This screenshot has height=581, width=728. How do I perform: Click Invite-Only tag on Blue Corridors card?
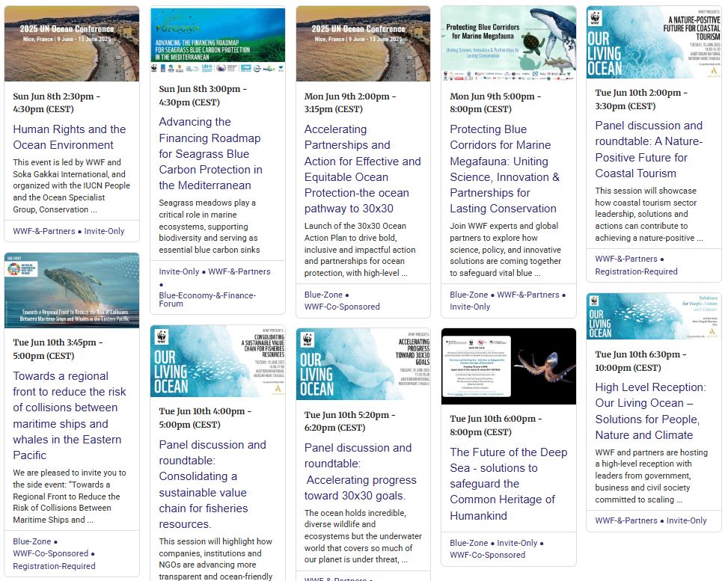470,307
